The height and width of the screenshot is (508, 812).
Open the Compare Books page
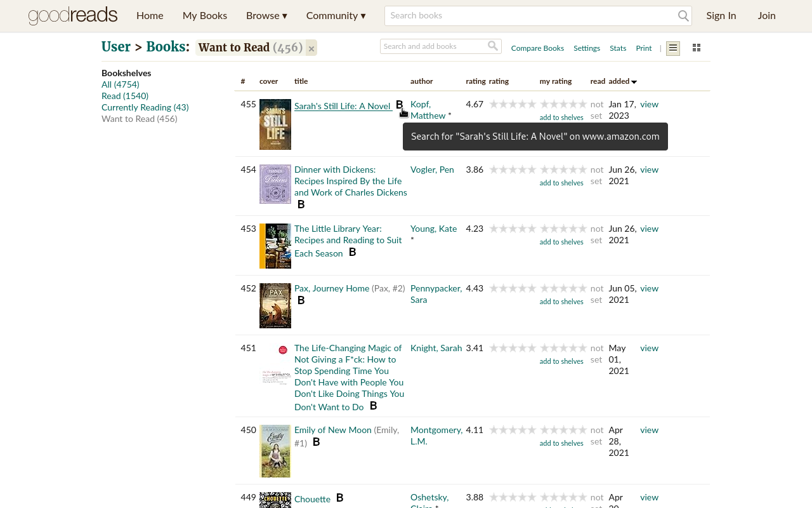(x=537, y=48)
